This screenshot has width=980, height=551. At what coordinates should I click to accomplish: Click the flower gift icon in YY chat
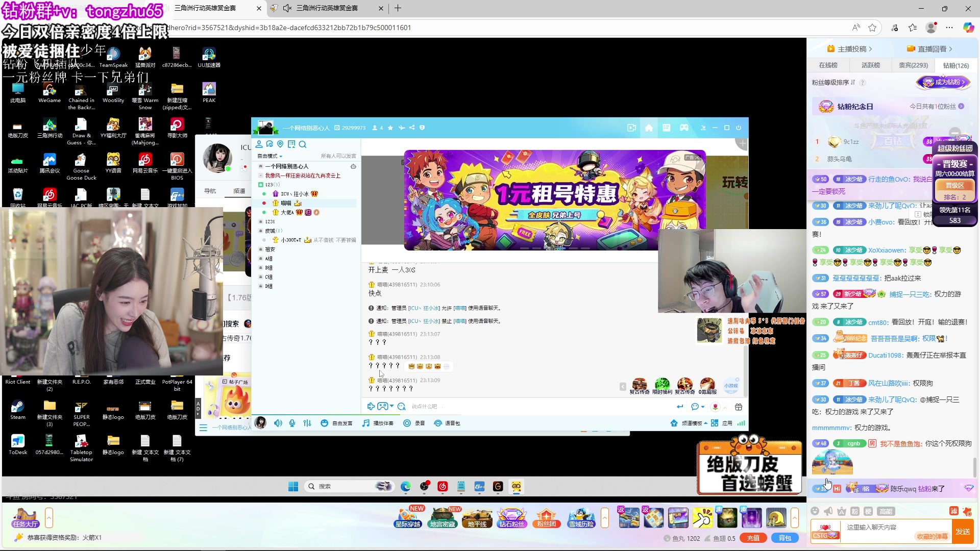pos(715,407)
